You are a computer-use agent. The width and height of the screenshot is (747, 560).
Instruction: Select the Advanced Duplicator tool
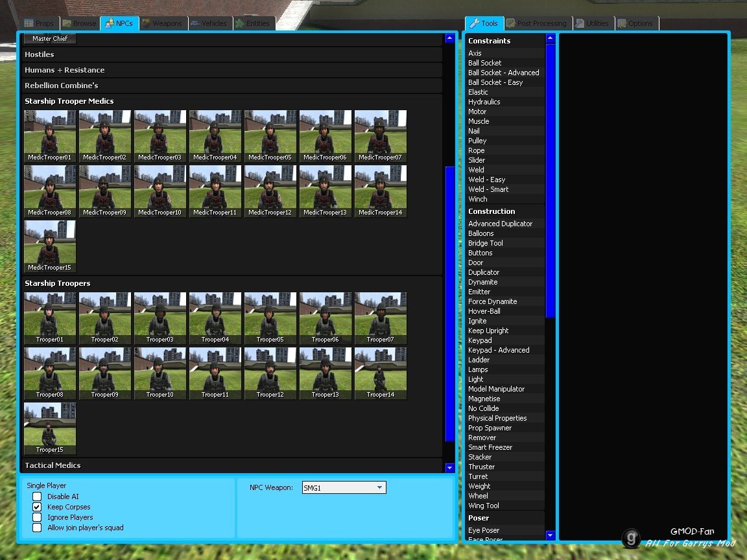click(500, 224)
